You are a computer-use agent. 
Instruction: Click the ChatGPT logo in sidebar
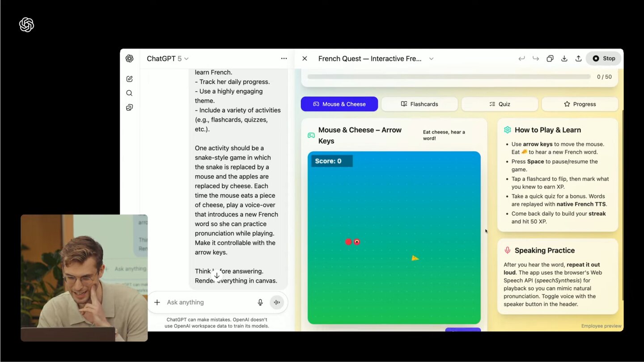coord(129,59)
